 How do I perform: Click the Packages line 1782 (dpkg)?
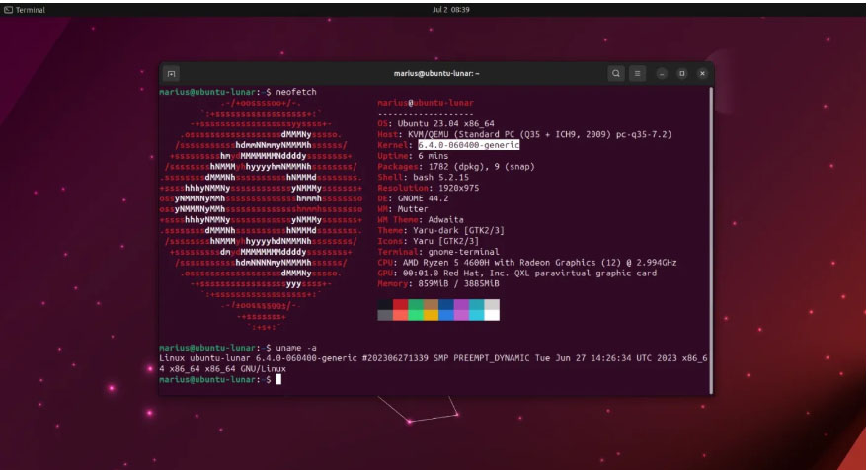456,167
